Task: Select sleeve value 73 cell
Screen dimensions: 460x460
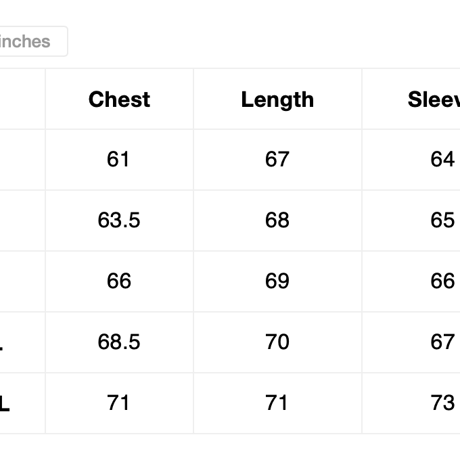Action: [411, 403]
